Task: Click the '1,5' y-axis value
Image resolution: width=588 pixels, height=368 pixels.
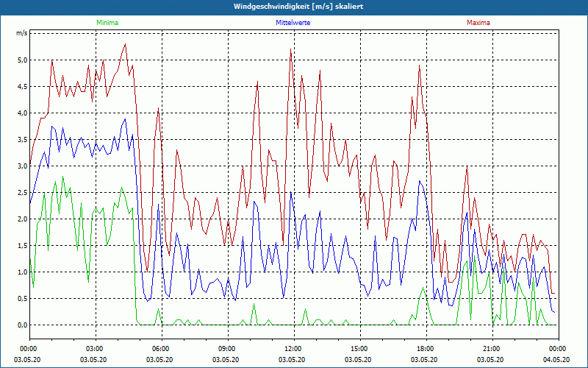Action: (x=23, y=246)
